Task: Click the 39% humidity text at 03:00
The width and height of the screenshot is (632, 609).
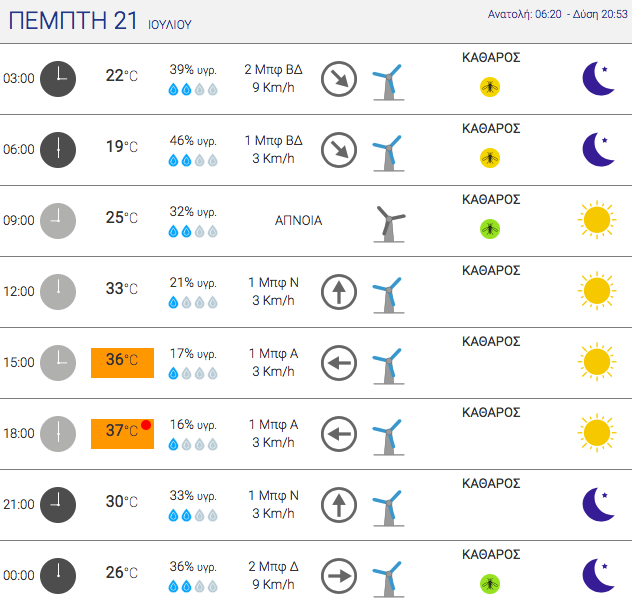Action: [193, 69]
